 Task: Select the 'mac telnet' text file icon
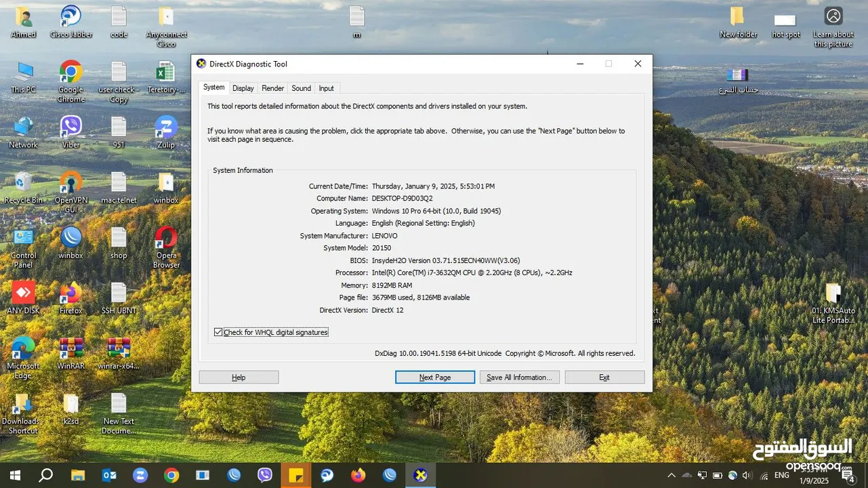tap(119, 187)
